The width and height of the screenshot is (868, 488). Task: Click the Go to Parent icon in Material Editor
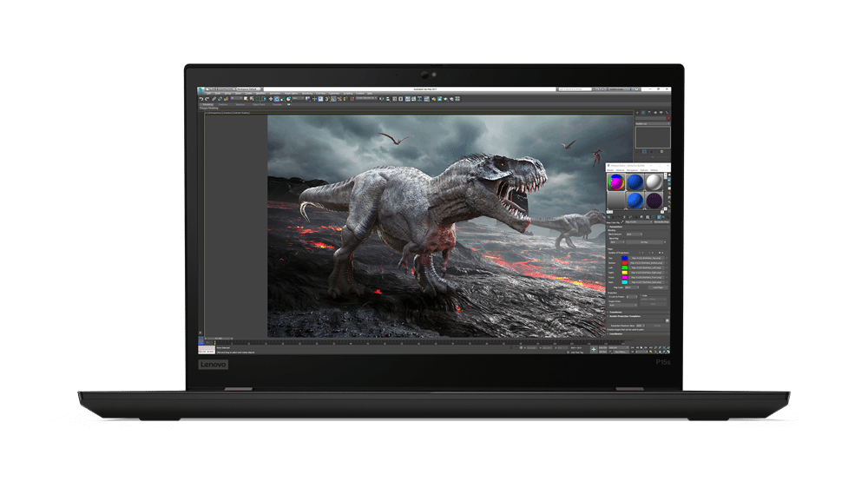click(x=664, y=217)
